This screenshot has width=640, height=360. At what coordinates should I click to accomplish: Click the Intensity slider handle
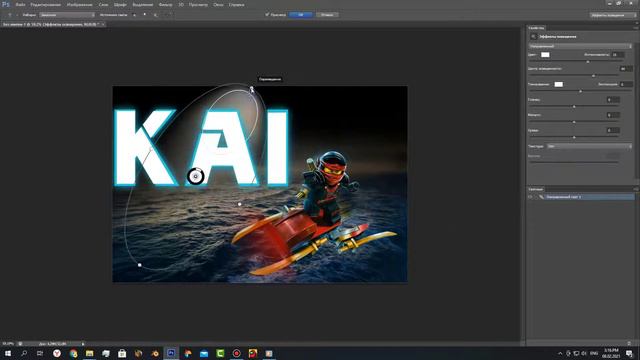588,62
